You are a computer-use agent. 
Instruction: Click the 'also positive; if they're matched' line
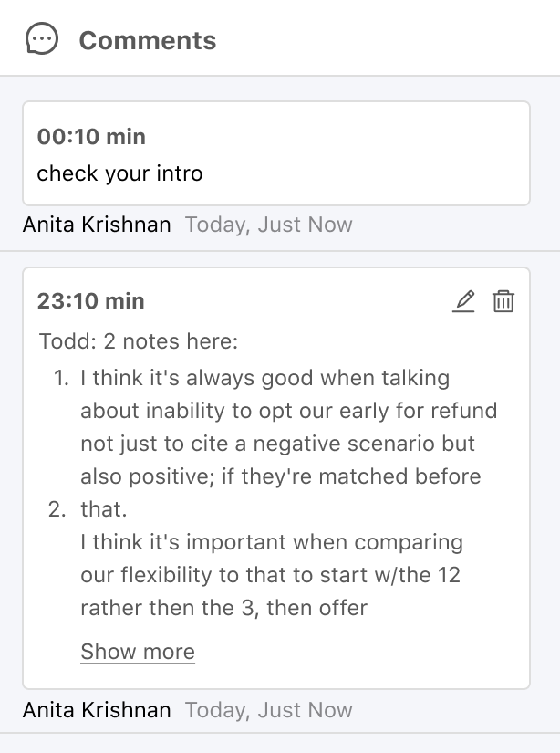tap(280, 476)
